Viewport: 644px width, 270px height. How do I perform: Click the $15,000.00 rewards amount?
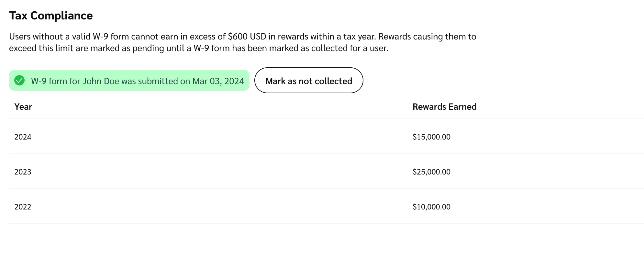coord(431,137)
